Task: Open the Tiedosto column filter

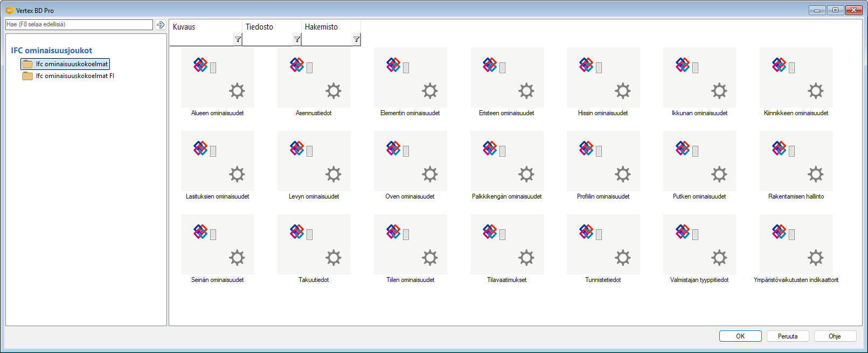Action: [297, 39]
